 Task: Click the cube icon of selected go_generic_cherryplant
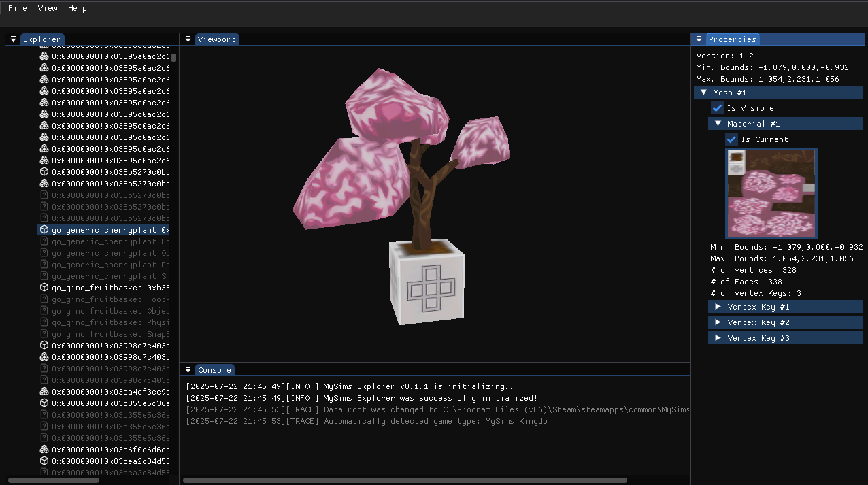(x=44, y=229)
